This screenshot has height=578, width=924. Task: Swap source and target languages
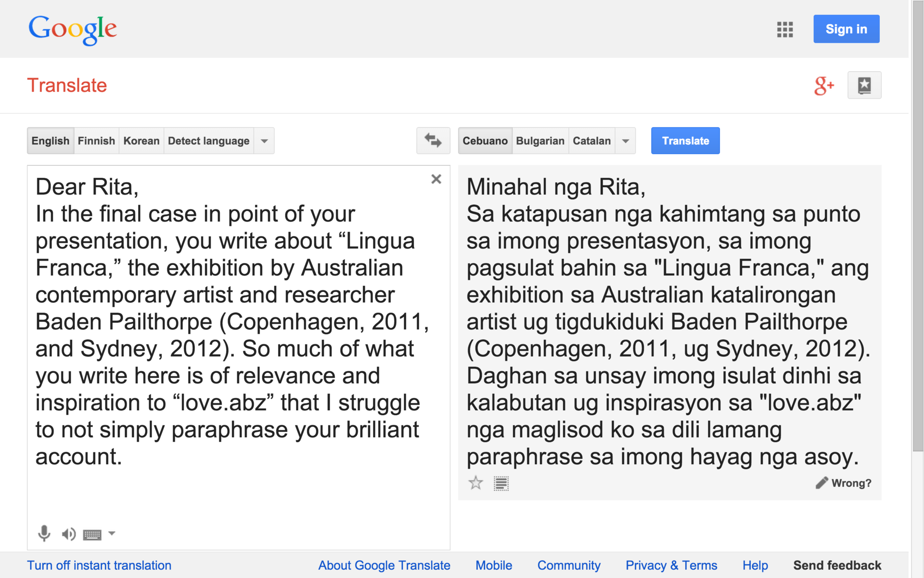click(433, 141)
